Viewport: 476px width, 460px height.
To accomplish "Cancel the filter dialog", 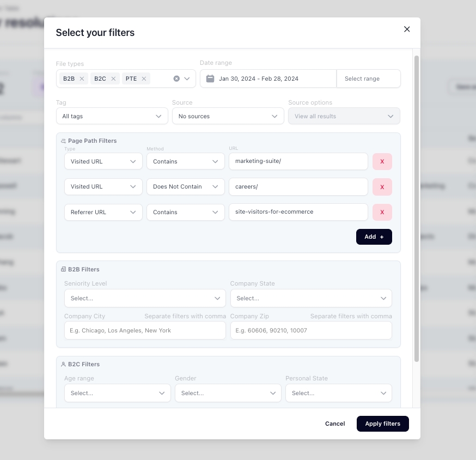I will (335, 423).
